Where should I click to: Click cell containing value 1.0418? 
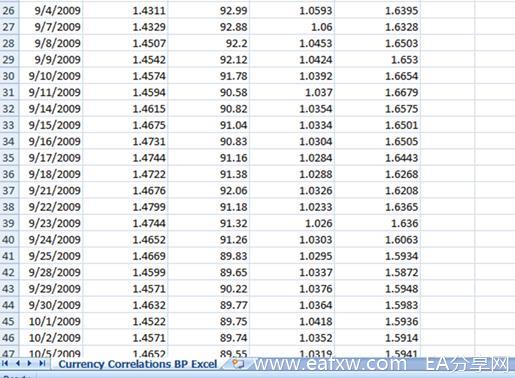[292, 321]
